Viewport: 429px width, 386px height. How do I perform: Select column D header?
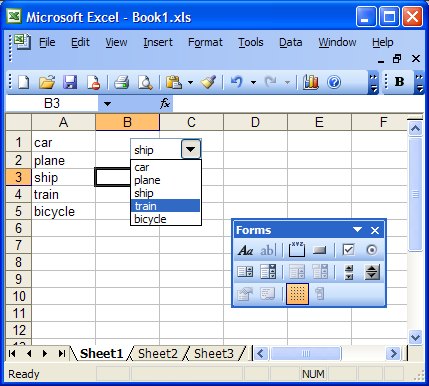[255, 122]
